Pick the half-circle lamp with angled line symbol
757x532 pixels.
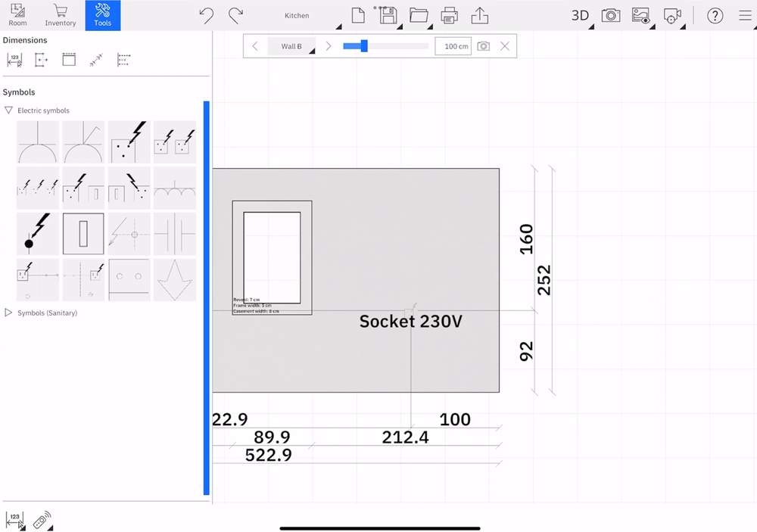pos(83,142)
